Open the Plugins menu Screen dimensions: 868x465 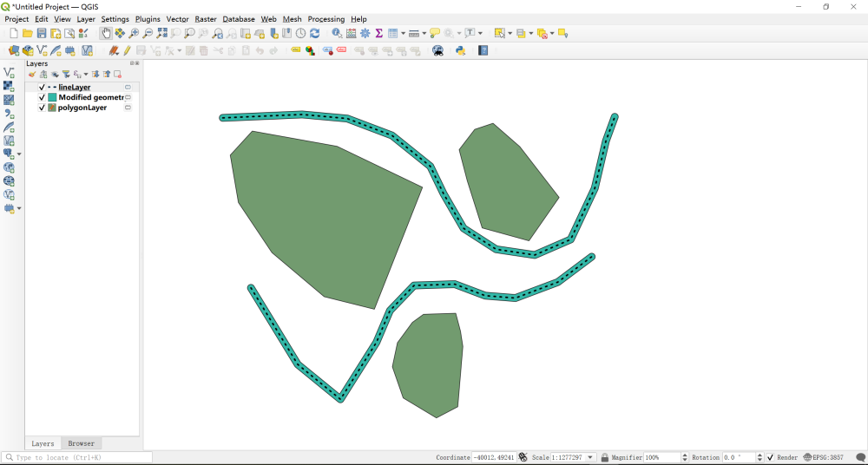click(x=148, y=19)
